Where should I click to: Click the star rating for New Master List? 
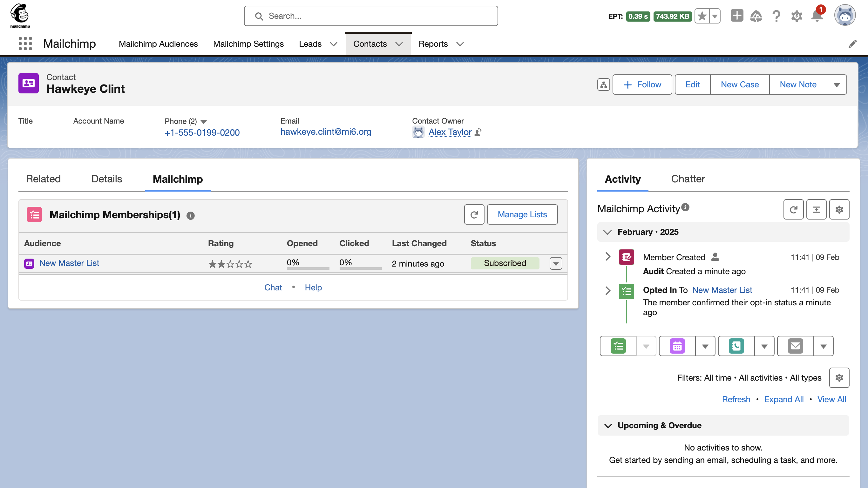click(230, 264)
